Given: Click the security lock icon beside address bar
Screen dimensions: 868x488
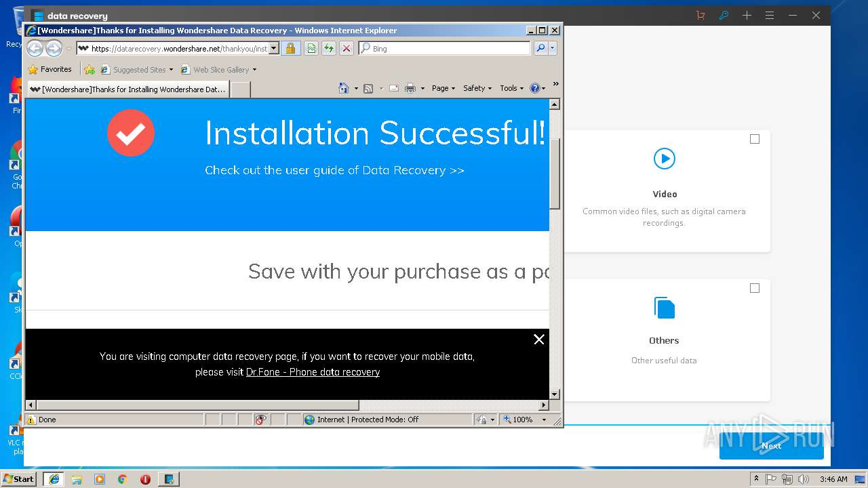Looking at the screenshot, I should point(290,48).
